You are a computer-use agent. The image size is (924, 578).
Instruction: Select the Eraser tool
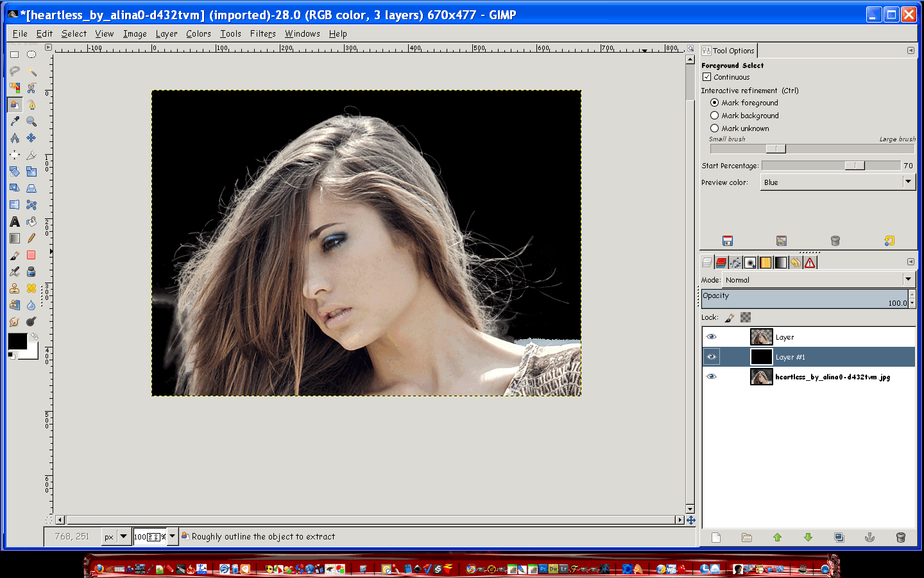click(31, 255)
